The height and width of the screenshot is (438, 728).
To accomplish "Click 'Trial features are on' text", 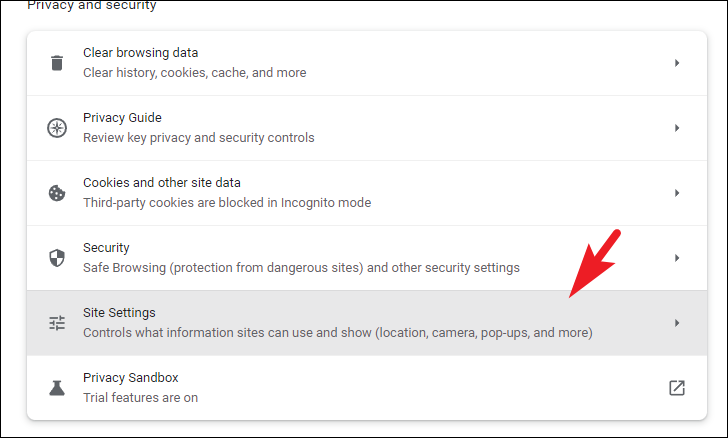I will [x=141, y=398].
